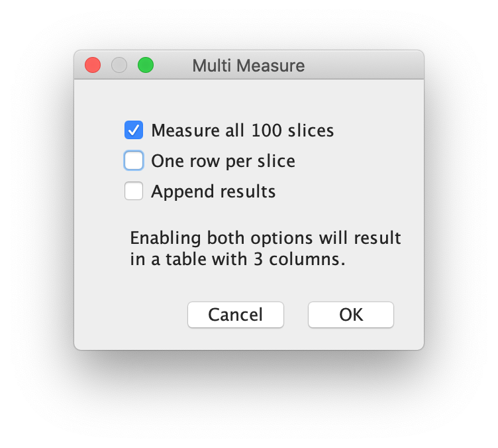Click the number "100" in the first option

(x=265, y=130)
